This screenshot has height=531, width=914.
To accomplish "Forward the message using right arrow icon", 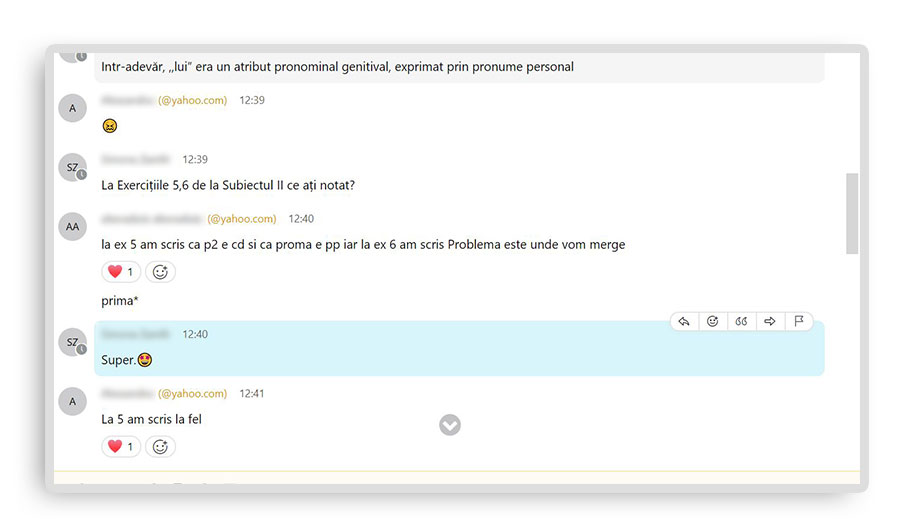I will tap(770, 321).
